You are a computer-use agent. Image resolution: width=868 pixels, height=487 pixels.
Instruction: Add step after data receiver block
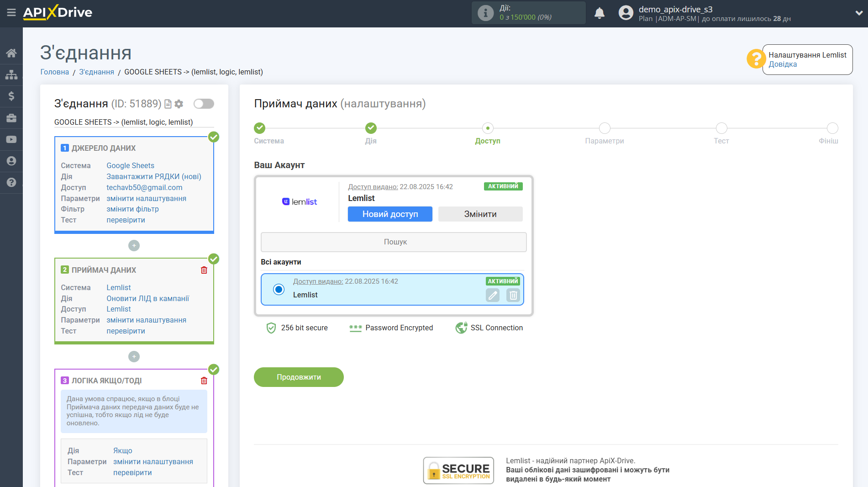[x=134, y=356]
